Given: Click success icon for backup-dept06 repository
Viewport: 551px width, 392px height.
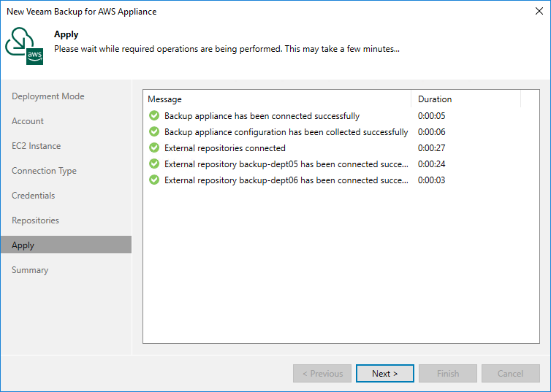Looking at the screenshot, I should (154, 180).
